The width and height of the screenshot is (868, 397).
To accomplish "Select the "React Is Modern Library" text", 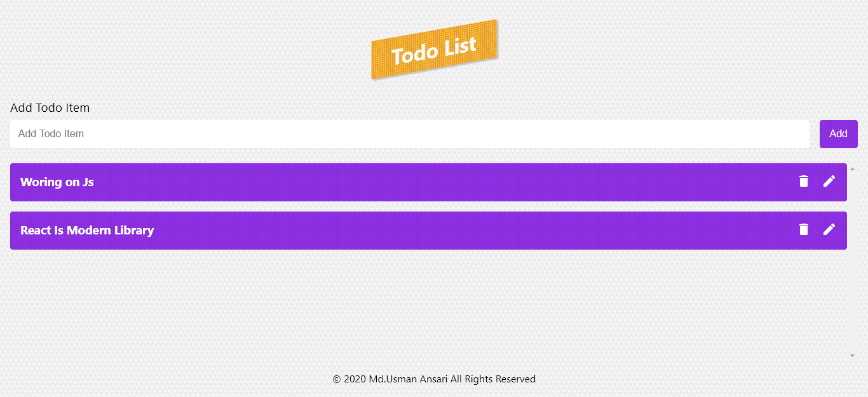I will [87, 231].
